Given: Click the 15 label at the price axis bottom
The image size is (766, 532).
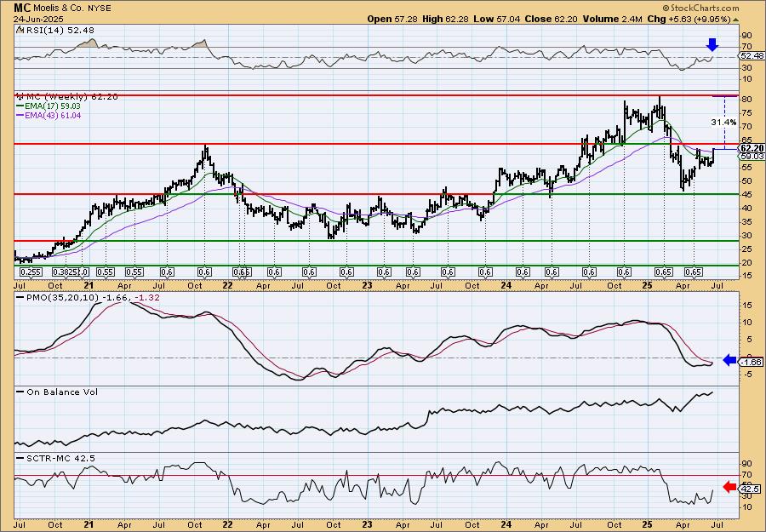Looking at the screenshot, I should (x=747, y=277).
